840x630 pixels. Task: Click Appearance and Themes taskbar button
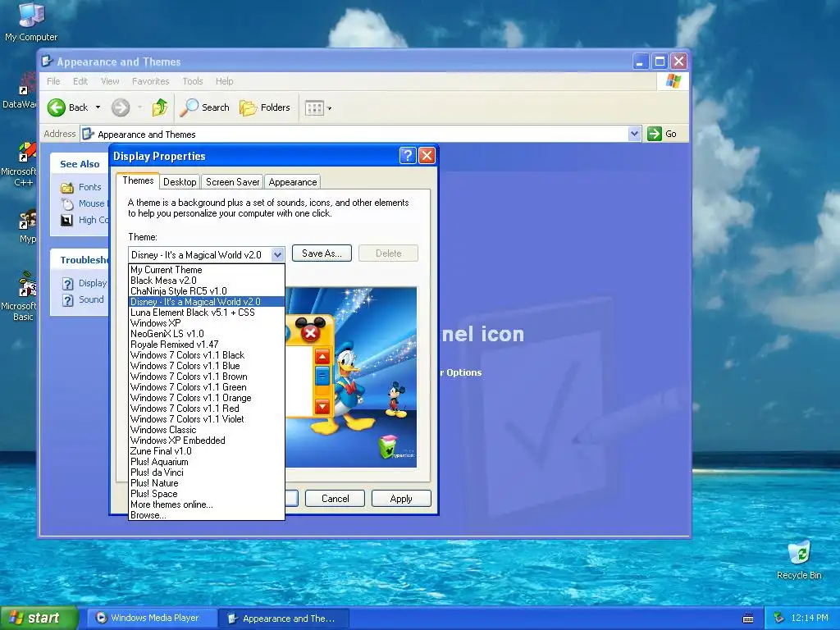pos(284,619)
